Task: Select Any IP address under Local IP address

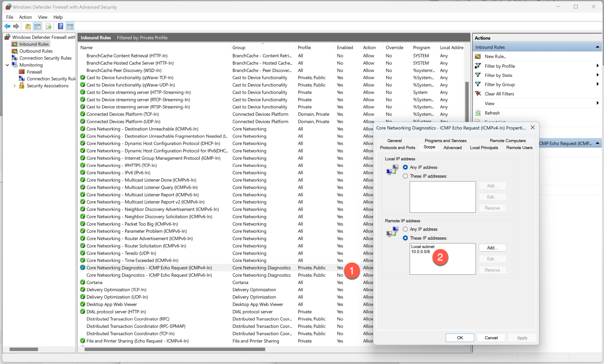Action: click(405, 167)
